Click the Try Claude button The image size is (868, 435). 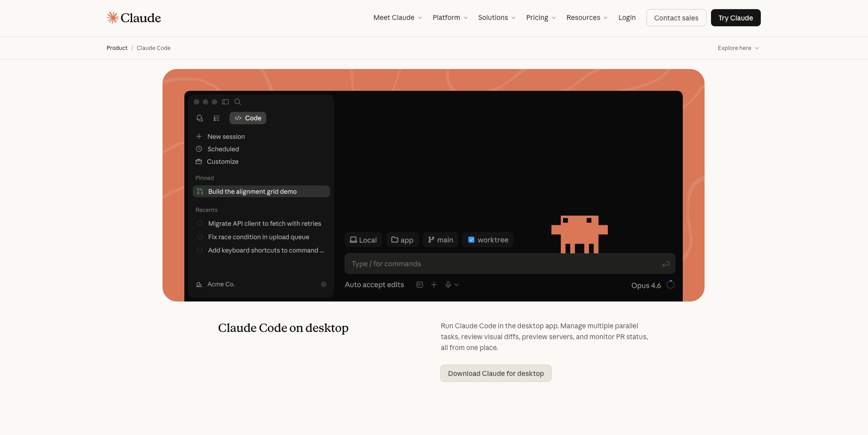tap(735, 18)
